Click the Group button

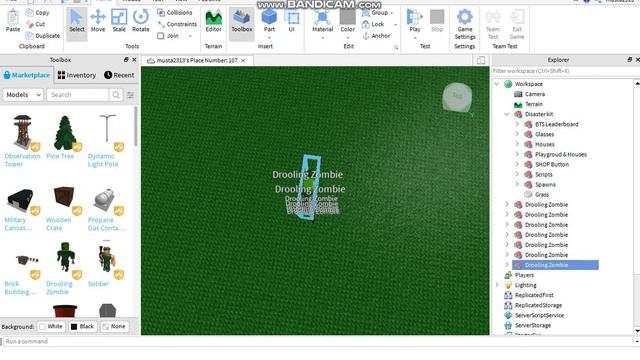click(375, 13)
